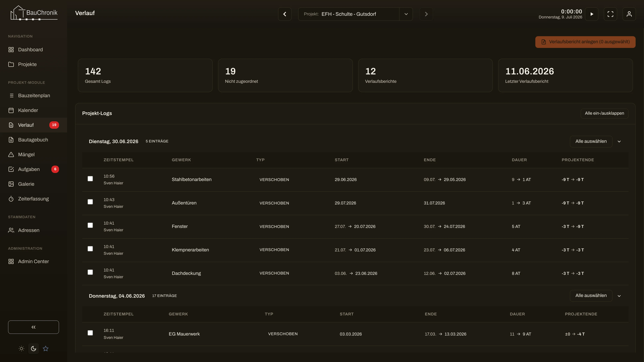This screenshot has width=644, height=362.
Task: Click the Dienstag, 30.06.2026 group heading
Action: pos(114,141)
